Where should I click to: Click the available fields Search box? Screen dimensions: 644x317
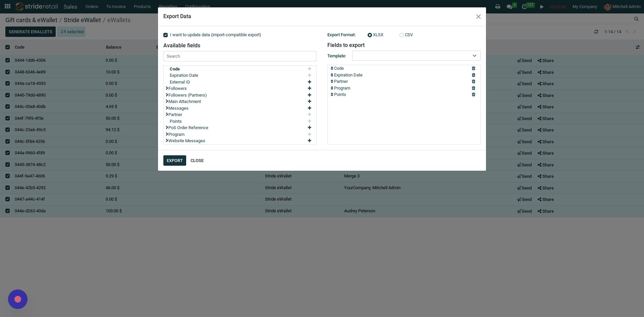pyautogui.click(x=240, y=56)
